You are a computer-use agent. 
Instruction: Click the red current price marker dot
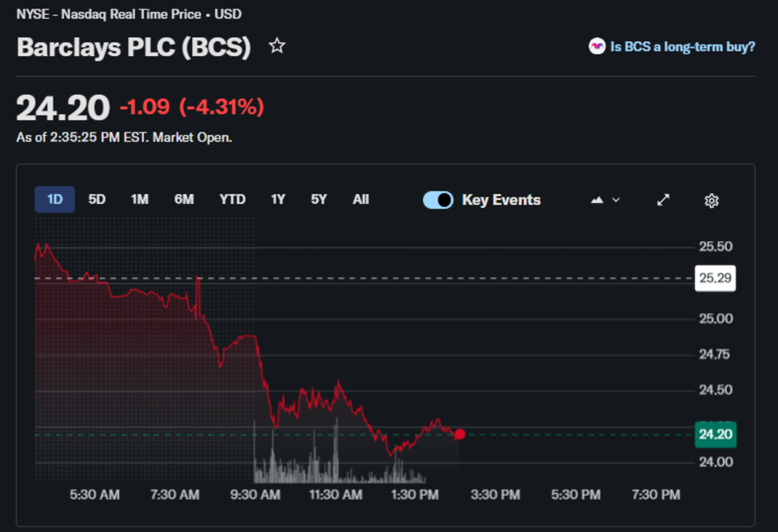(460, 434)
